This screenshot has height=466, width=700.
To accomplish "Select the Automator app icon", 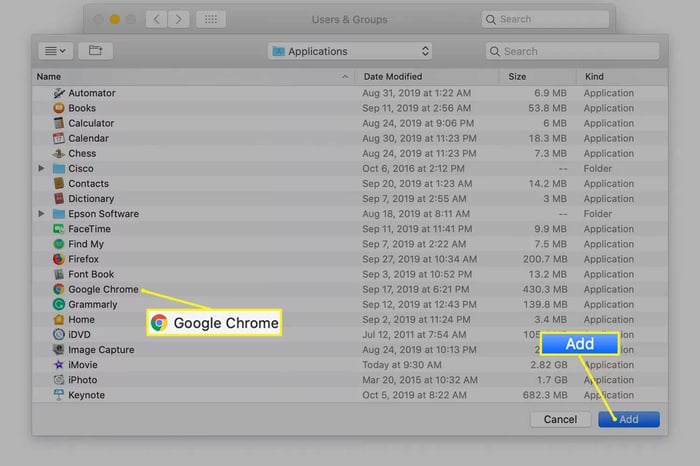I will point(59,93).
